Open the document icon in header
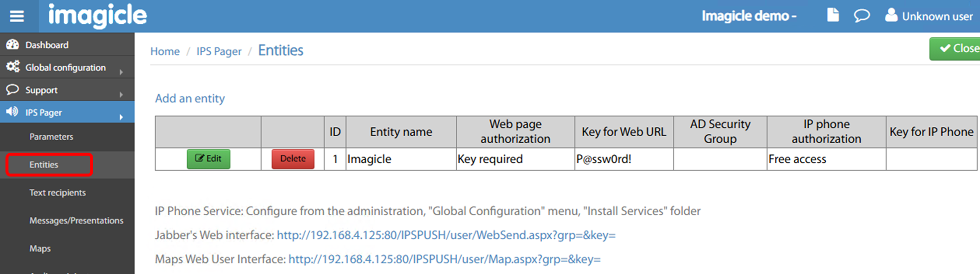 tap(833, 15)
